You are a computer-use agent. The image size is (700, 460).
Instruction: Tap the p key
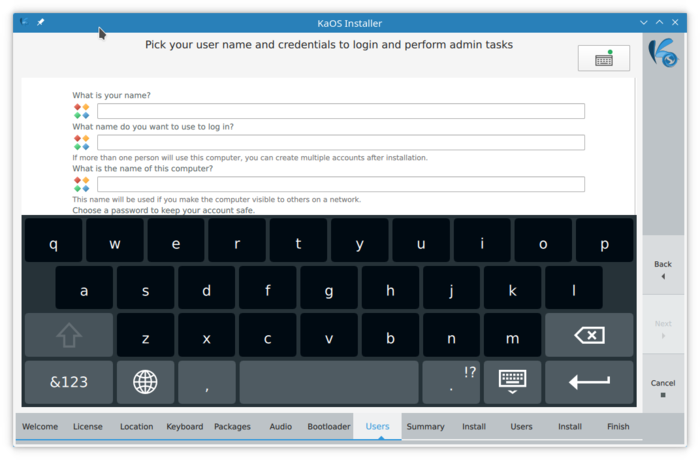point(604,241)
